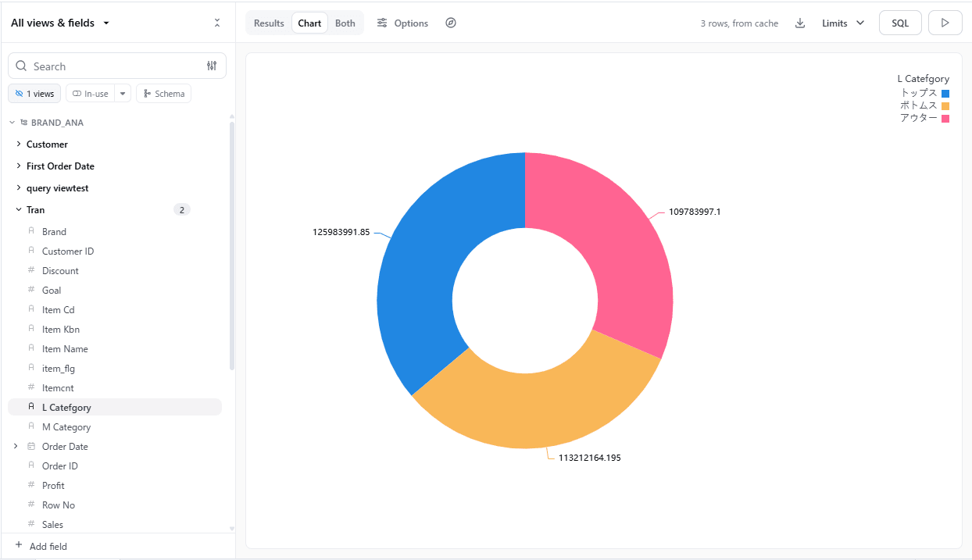Click the text icon beside Order ID
Viewport: 972px width, 560px height.
pyautogui.click(x=31, y=465)
